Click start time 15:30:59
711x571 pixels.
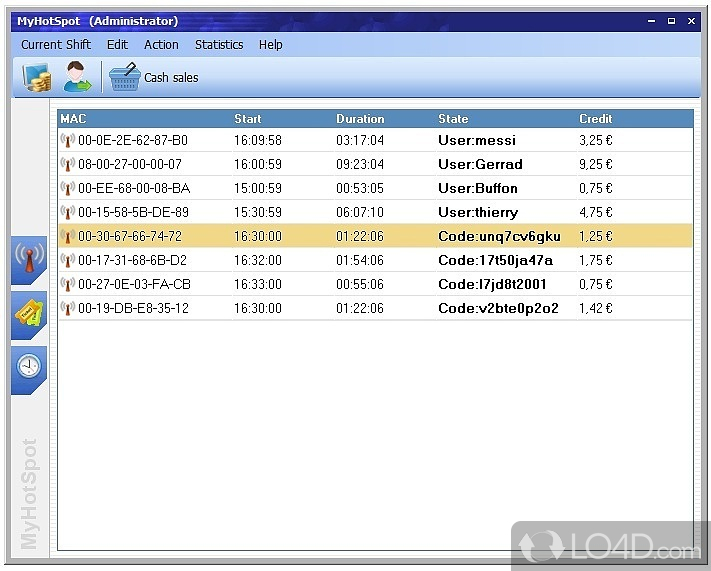(258, 212)
